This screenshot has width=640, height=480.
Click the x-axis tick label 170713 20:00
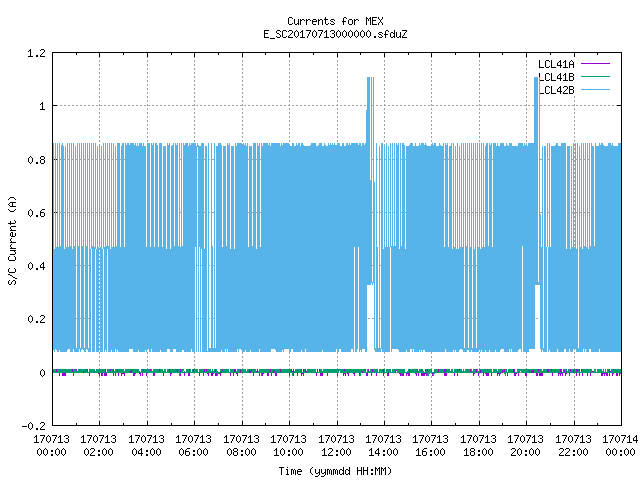click(x=525, y=446)
